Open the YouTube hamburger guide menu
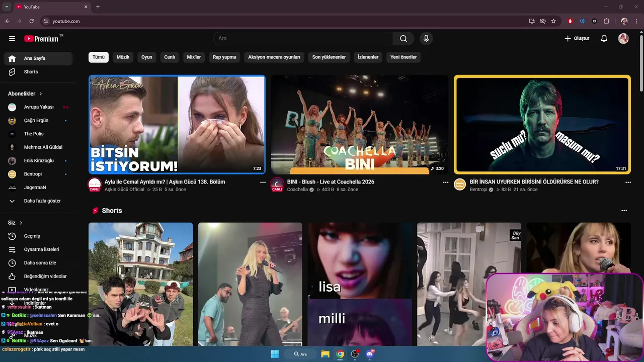The image size is (644, 362). pyautogui.click(x=12, y=39)
